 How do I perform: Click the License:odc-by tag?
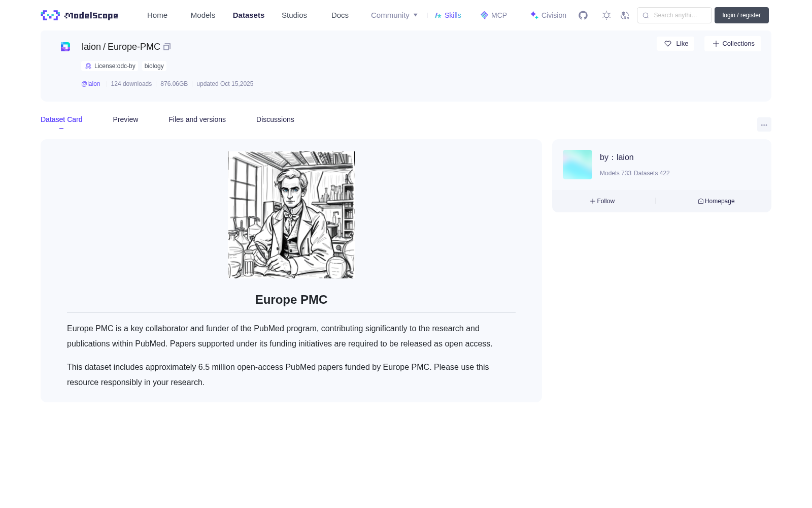pos(110,66)
